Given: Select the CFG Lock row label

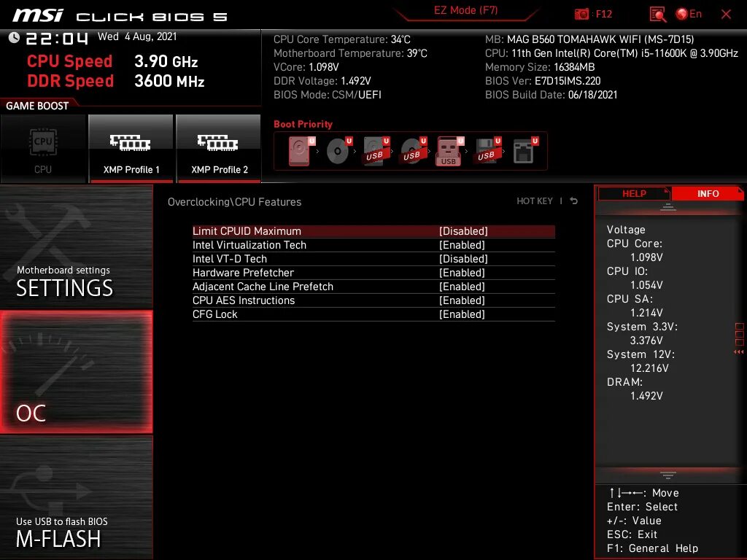Looking at the screenshot, I should coord(215,314).
